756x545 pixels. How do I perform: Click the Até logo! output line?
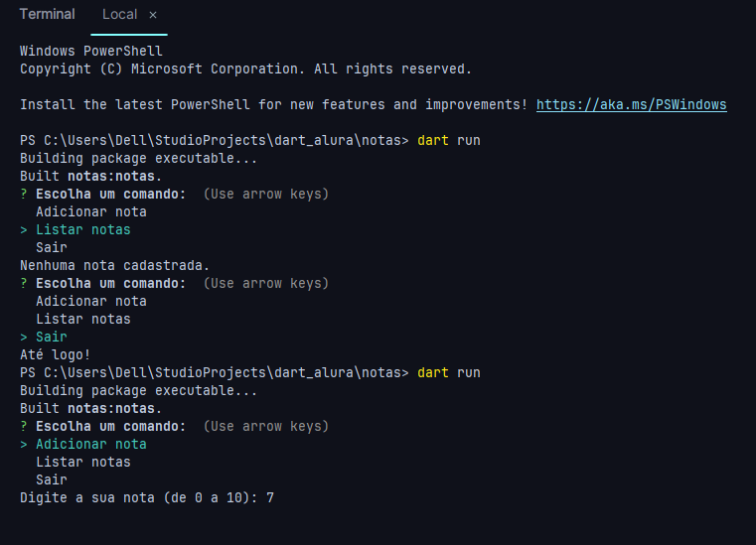pos(55,354)
